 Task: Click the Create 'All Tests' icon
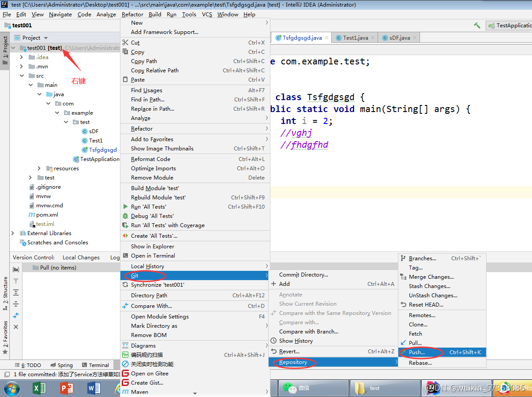click(125, 236)
